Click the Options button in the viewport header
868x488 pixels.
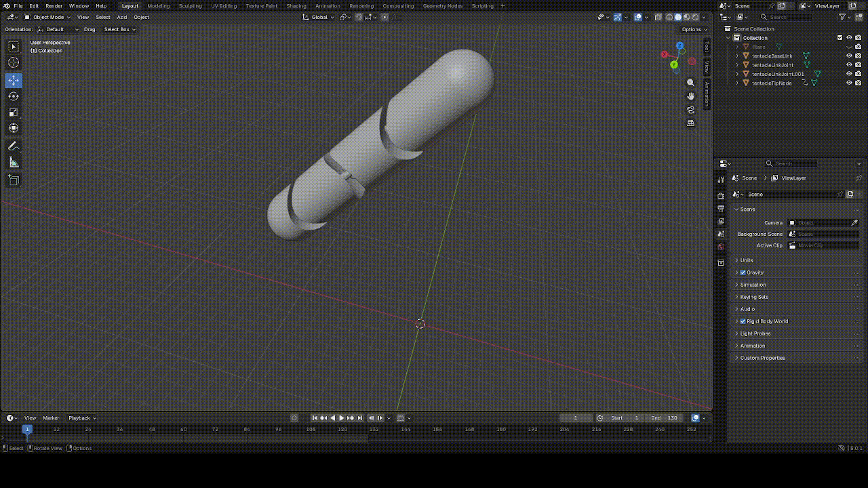(693, 29)
